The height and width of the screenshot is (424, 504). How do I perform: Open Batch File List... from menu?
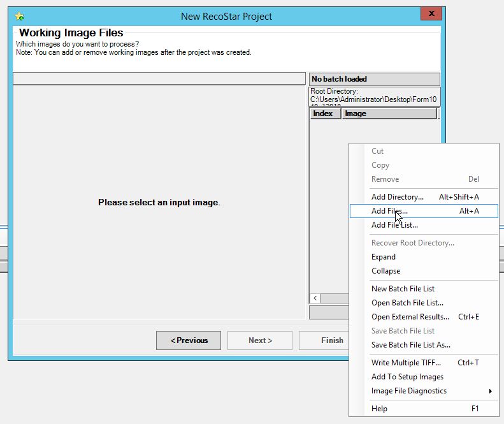pos(424,303)
